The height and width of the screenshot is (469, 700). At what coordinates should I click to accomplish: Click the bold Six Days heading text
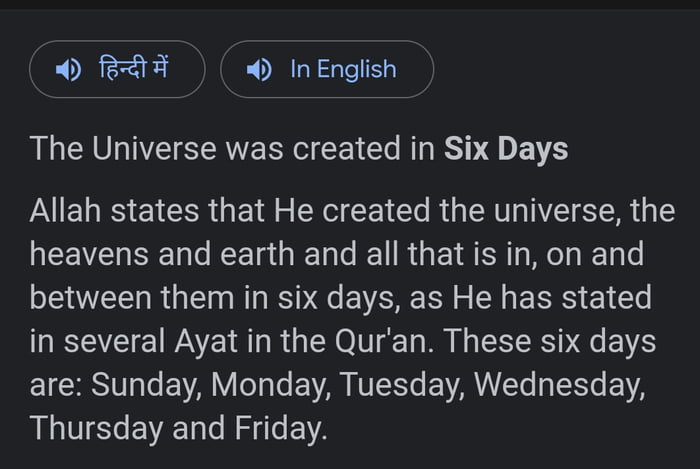[x=506, y=149]
